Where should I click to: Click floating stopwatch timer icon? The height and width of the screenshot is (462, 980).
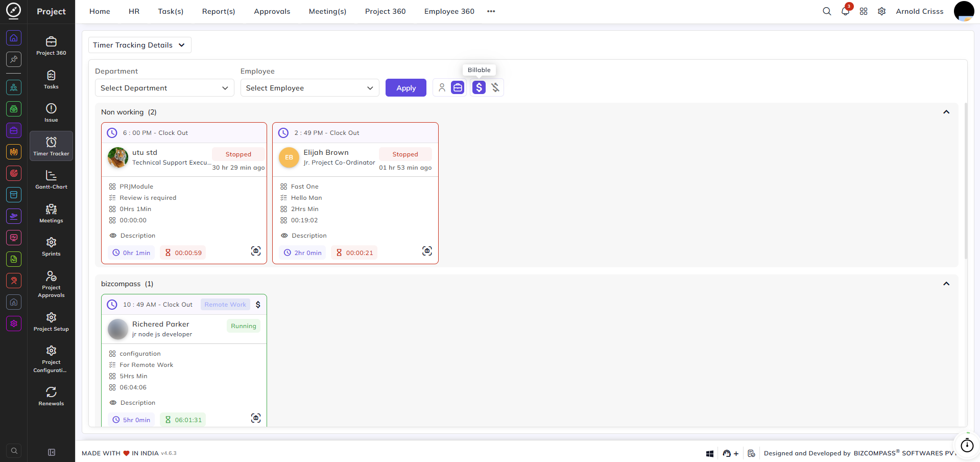967,446
